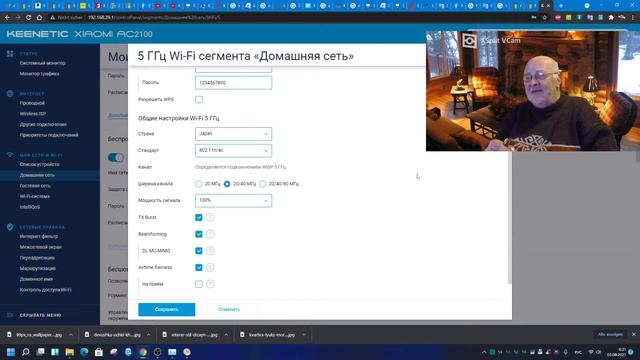Open Windows taskbar search
Image resolution: width=640 pixels, height=360 pixels.
[25, 352]
